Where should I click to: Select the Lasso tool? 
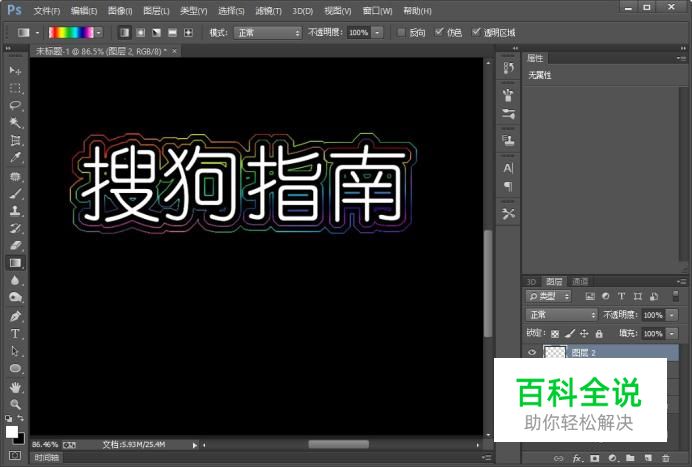[x=15, y=105]
